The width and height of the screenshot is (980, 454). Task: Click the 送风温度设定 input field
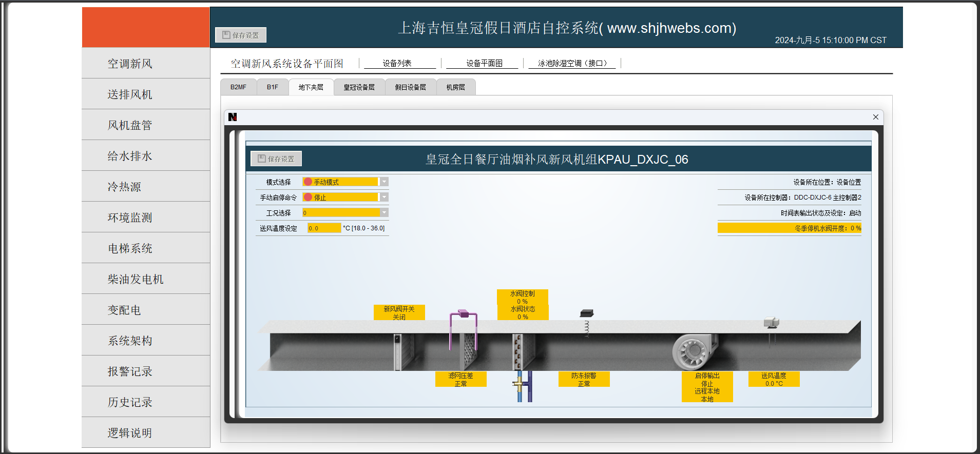(x=324, y=228)
